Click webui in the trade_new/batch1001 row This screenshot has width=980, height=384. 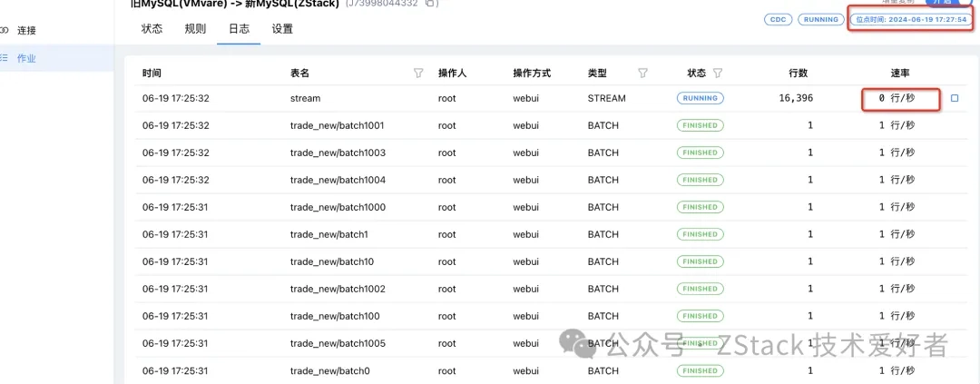click(x=526, y=125)
